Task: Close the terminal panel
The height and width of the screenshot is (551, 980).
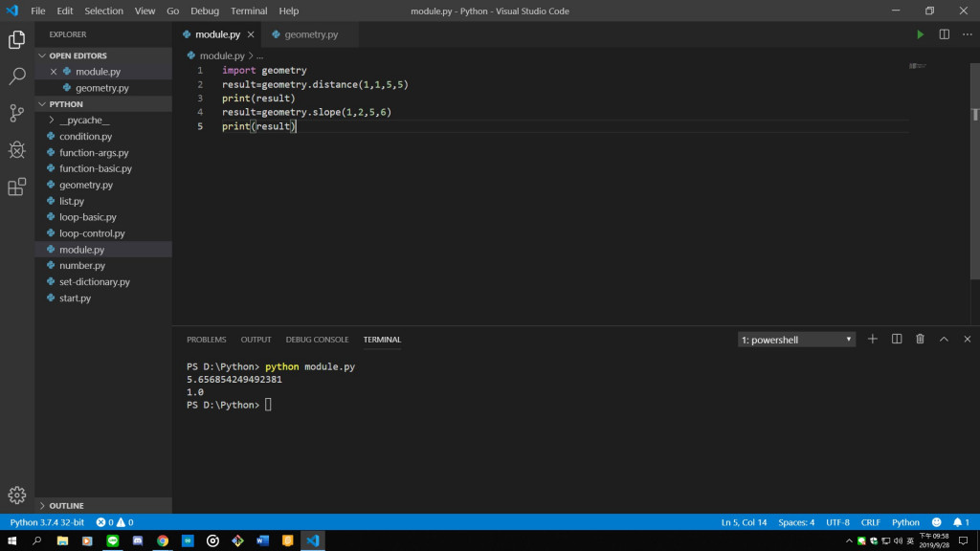Action: 967,340
